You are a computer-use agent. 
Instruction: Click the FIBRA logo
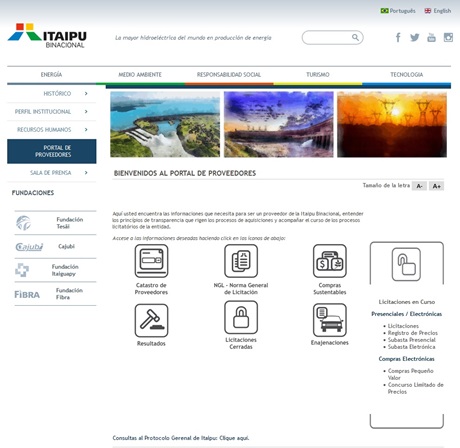click(x=27, y=294)
